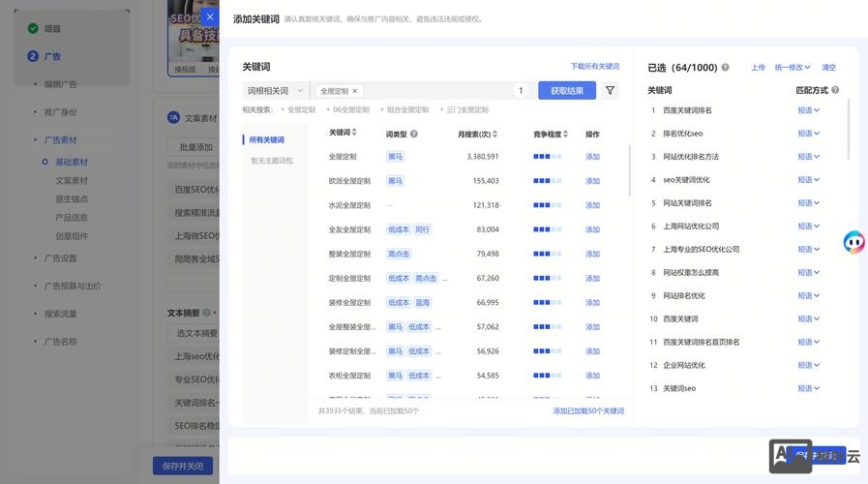The image size is (868, 484).
Task: Add keyword 水泥全屋定制
Action: coord(592,205)
